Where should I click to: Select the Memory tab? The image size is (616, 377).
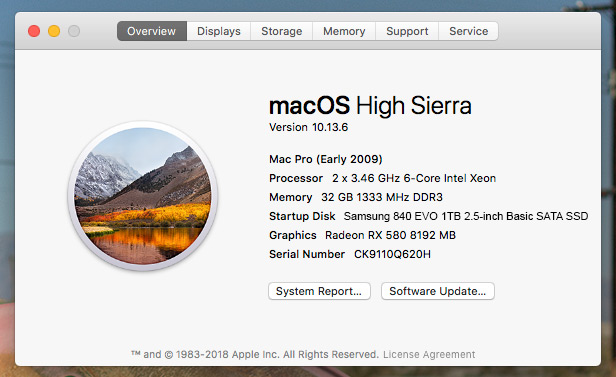click(x=344, y=31)
